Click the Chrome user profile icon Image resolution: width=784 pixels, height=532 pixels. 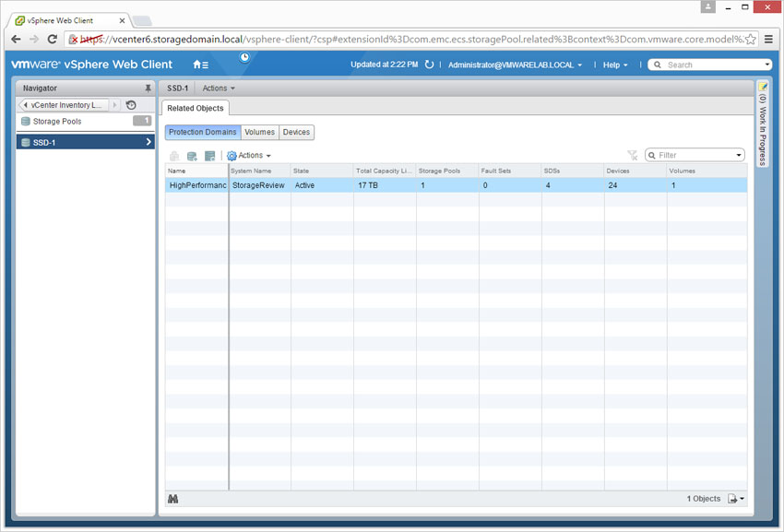tap(708, 7)
